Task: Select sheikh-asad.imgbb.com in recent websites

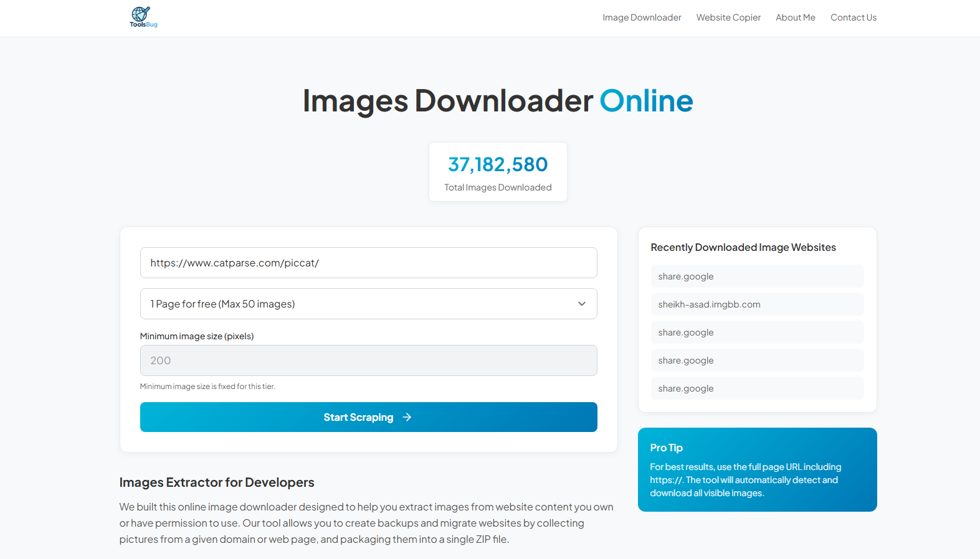Action: click(757, 304)
